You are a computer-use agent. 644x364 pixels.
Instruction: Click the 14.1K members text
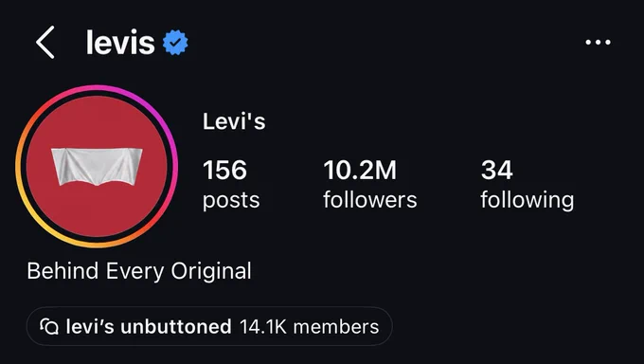(x=309, y=327)
